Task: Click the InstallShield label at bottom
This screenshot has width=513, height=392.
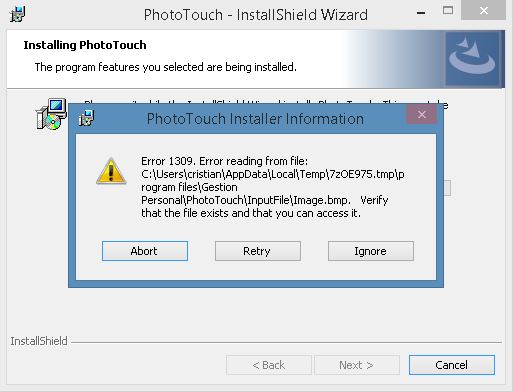Action: (39, 341)
